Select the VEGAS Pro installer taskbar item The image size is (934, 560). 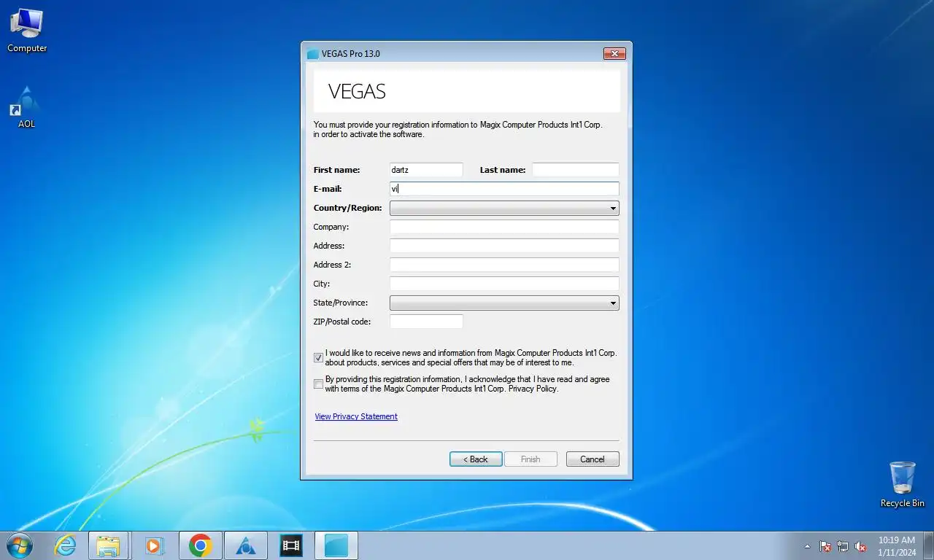click(x=336, y=545)
